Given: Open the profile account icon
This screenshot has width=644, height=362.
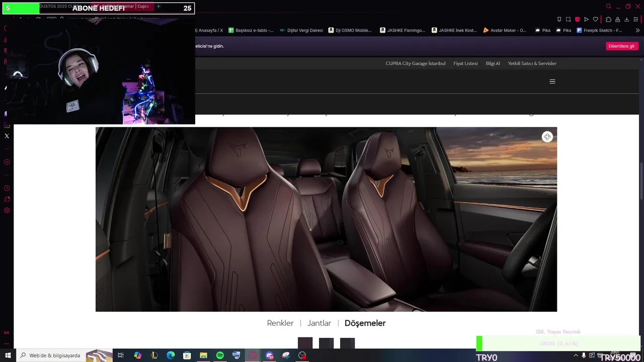Looking at the screenshot, I should coord(617,20).
